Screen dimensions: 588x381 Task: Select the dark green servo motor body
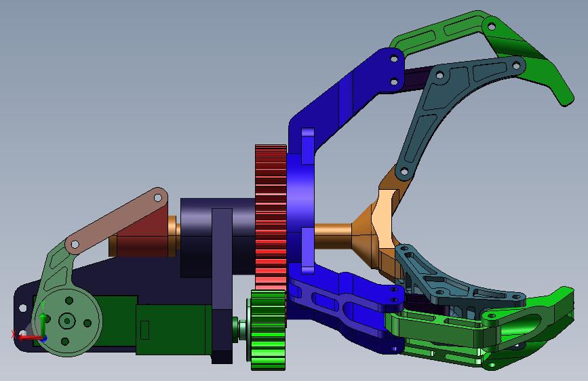click(172, 329)
